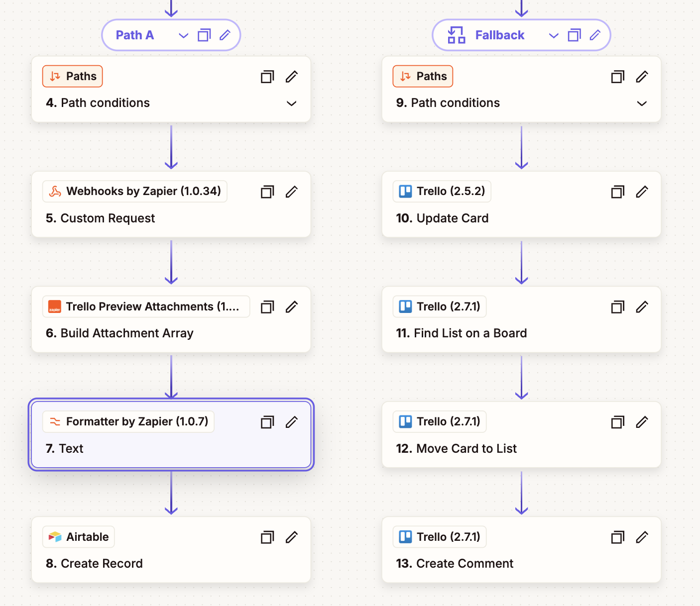Open the Path A dropdown chevron
The height and width of the screenshot is (606, 700).
[184, 36]
